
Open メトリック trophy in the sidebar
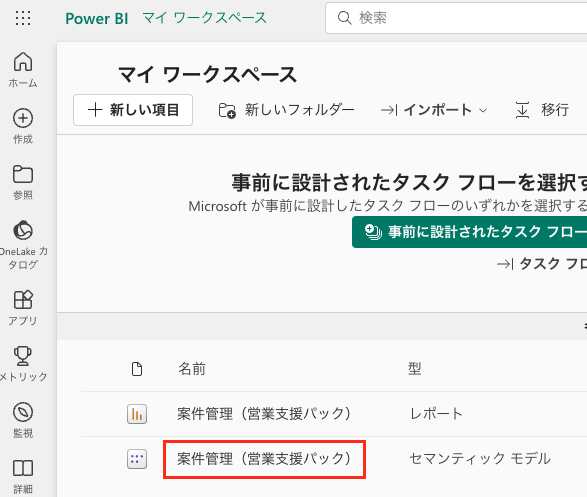[x=23, y=364]
